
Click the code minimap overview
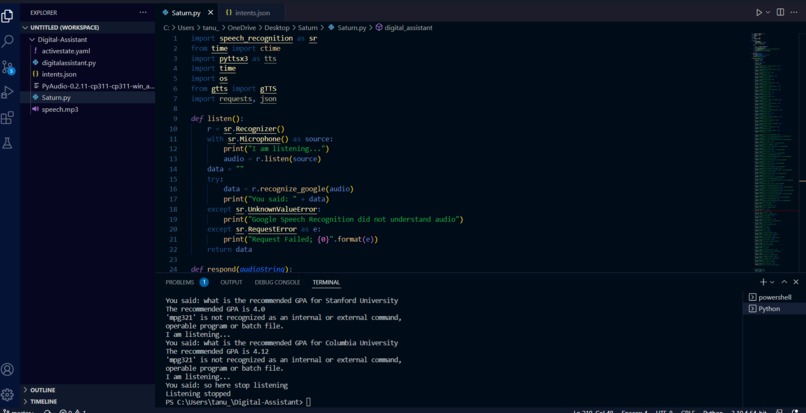[774, 152]
